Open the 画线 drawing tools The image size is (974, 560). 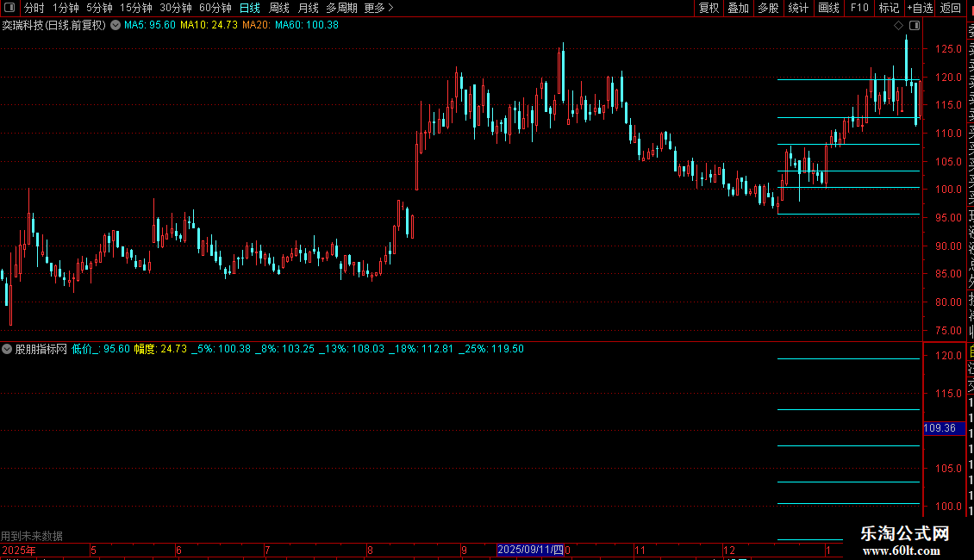point(828,8)
